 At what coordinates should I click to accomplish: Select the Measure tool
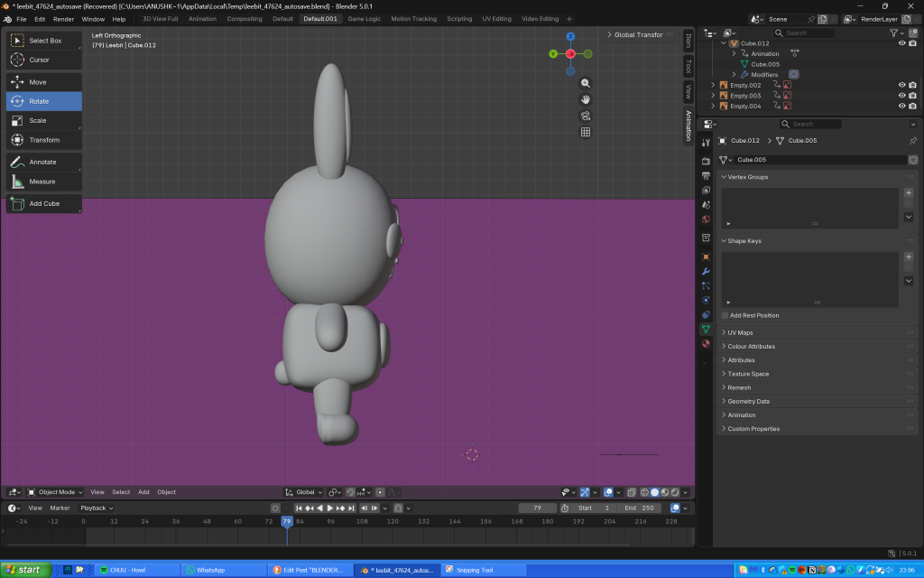(x=43, y=182)
